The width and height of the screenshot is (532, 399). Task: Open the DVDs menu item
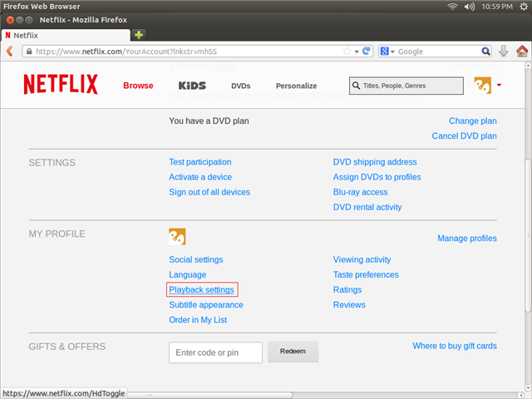241,86
